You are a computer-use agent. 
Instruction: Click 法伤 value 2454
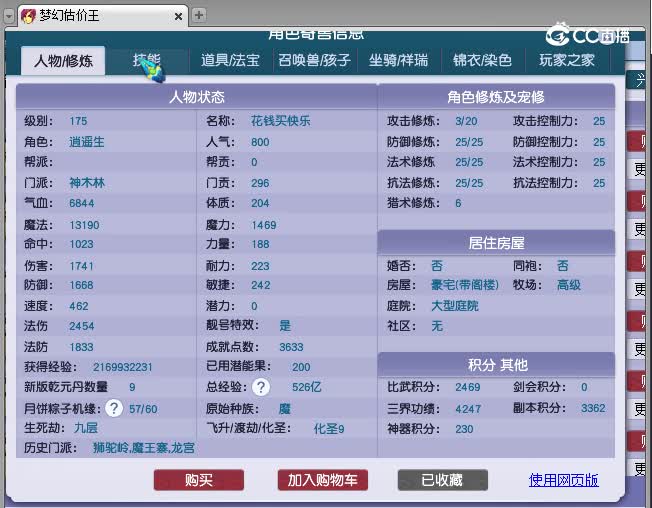[x=82, y=326]
